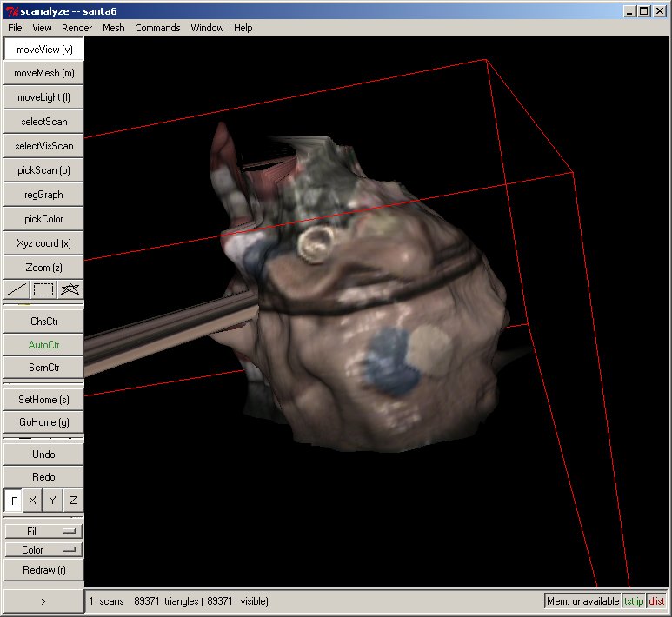Open the Commands menu

157,28
